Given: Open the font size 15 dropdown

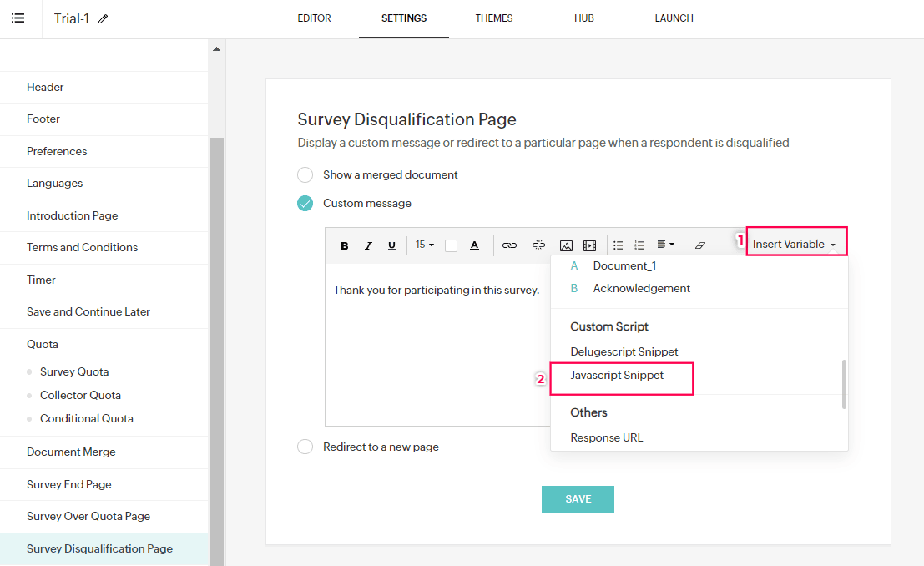Looking at the screenshot, I should [425, 245].
